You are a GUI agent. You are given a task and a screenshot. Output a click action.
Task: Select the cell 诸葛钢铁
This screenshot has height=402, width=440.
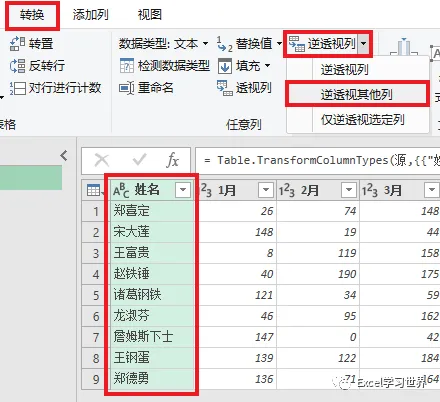click(152, 295)
